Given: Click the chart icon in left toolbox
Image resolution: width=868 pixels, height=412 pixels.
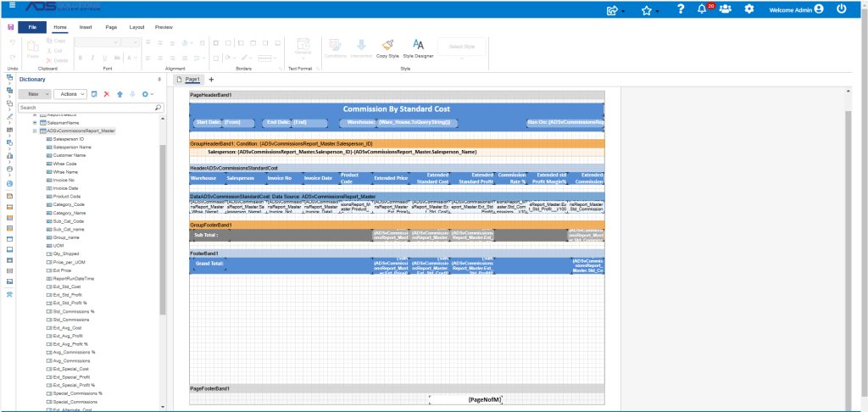Looking at the screenshot, I should click(x=9, y=156).
